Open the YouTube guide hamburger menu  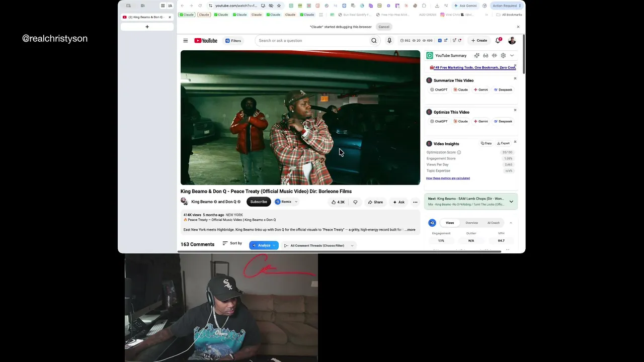[185, 41]
